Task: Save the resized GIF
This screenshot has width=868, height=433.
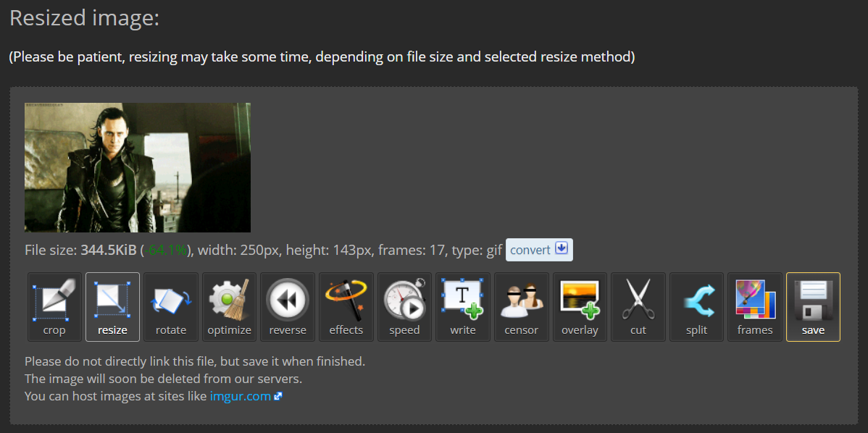Action: point(813,307)
